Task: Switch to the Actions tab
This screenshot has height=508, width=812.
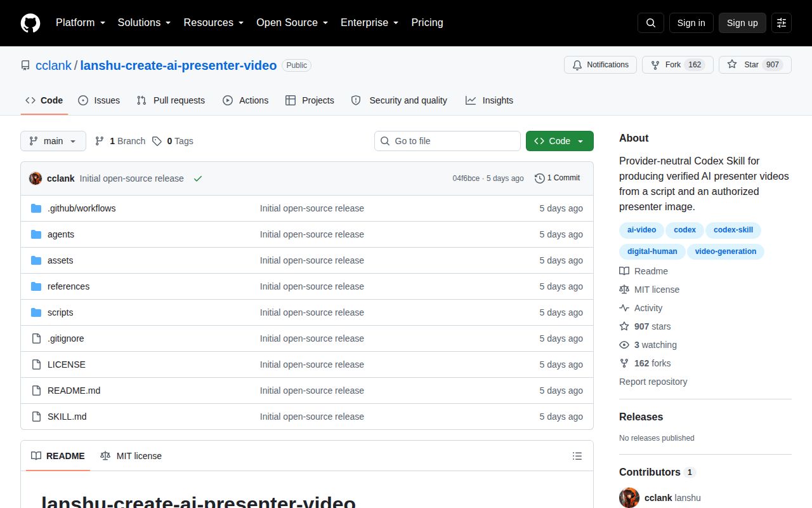Action: [246, 100]
